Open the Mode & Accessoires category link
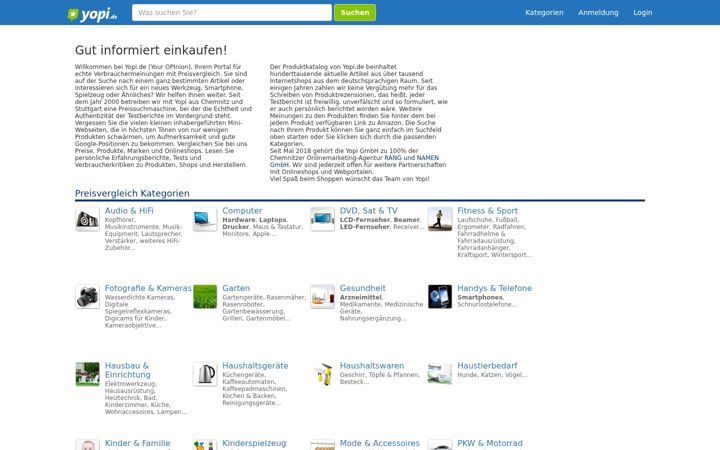Screen dimensions: 720x450 pyautogui.click(x=380, y=444)
